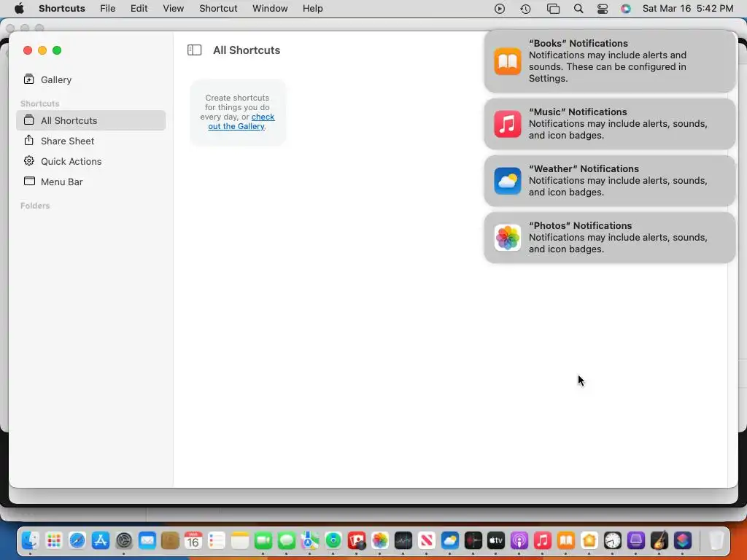
Task: Click the play status icon in menu bar
Action: 499,9
